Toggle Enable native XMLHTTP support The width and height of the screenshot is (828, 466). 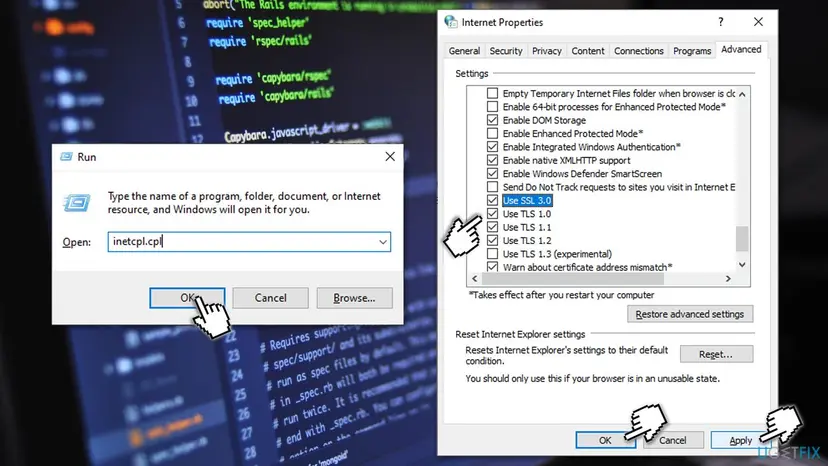(x=492, y=160)
